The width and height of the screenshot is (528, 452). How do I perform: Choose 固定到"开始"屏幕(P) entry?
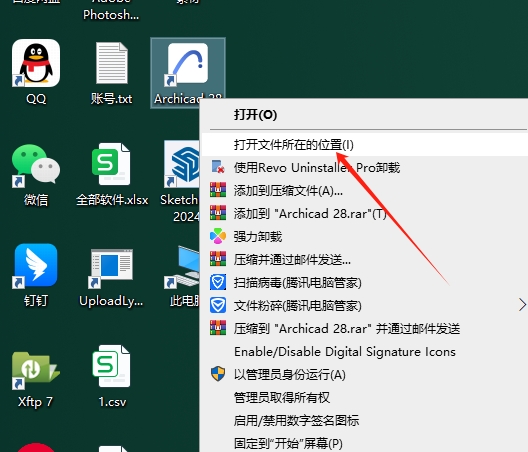tap(364, 443)
